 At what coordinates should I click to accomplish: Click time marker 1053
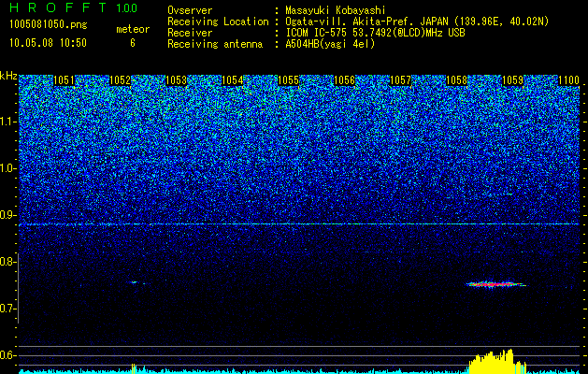pos(176,80)
